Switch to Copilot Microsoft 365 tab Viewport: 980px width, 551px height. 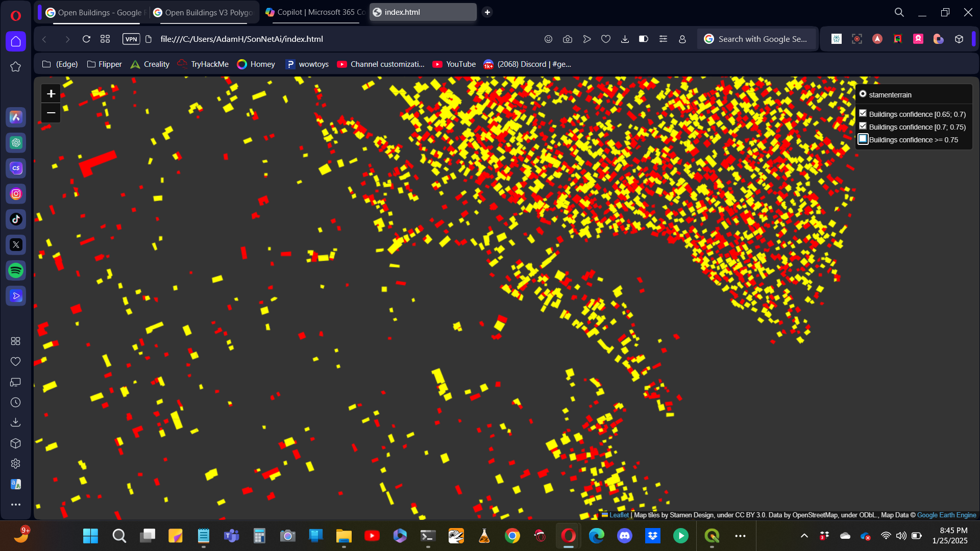click(315, 12)
